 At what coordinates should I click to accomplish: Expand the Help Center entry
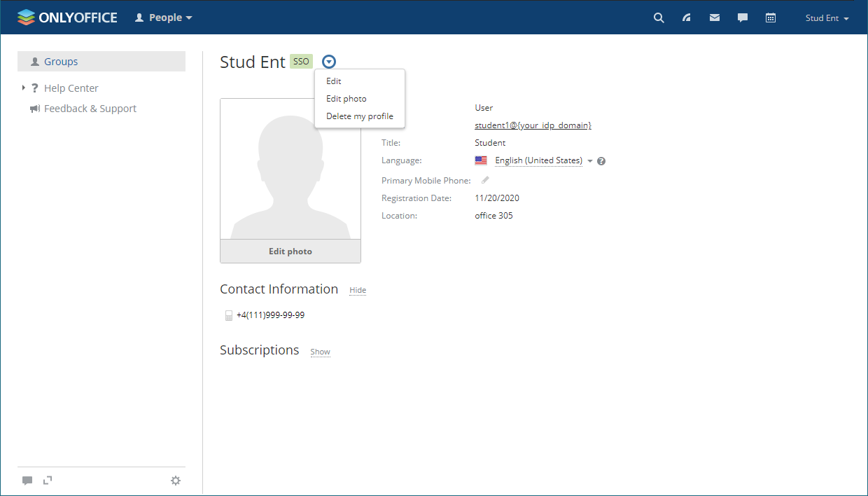coord(22,88)
